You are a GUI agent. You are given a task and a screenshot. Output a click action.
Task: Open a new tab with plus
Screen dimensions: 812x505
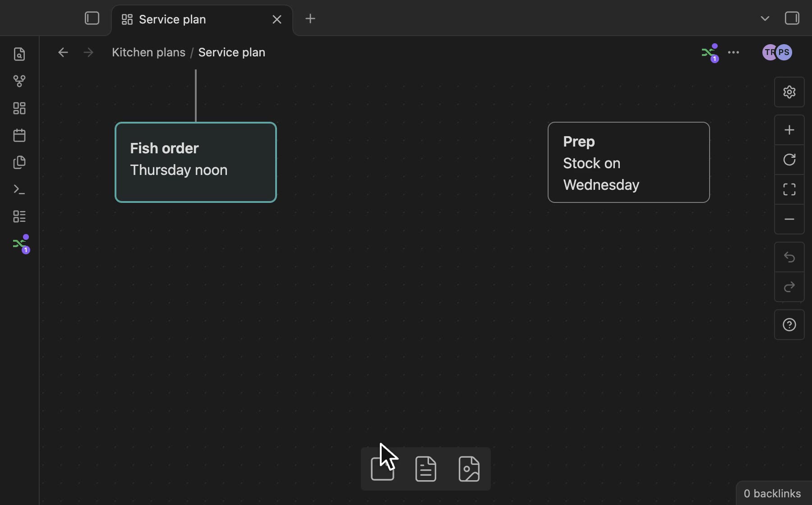[x=310, y=18]
